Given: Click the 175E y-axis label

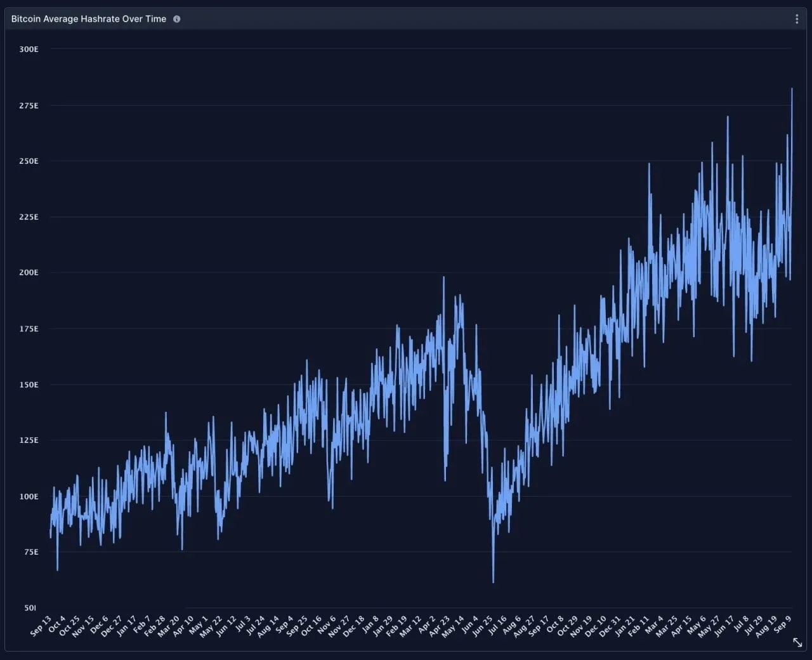Looking at the screenshot, I should pos(29,329).
